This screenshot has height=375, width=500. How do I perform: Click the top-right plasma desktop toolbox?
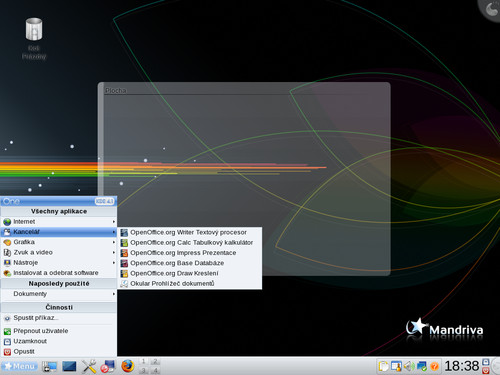pyautogui.click(x=491, y=9)
